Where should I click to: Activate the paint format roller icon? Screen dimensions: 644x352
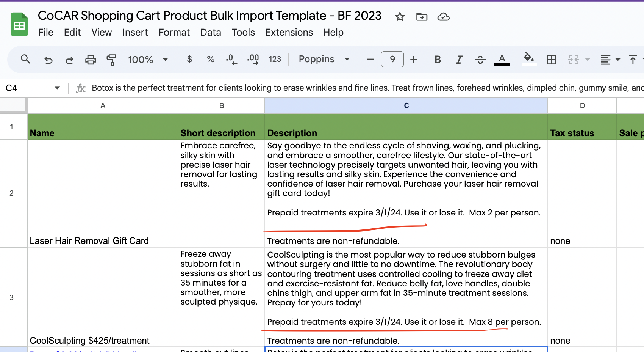point(111,60)
